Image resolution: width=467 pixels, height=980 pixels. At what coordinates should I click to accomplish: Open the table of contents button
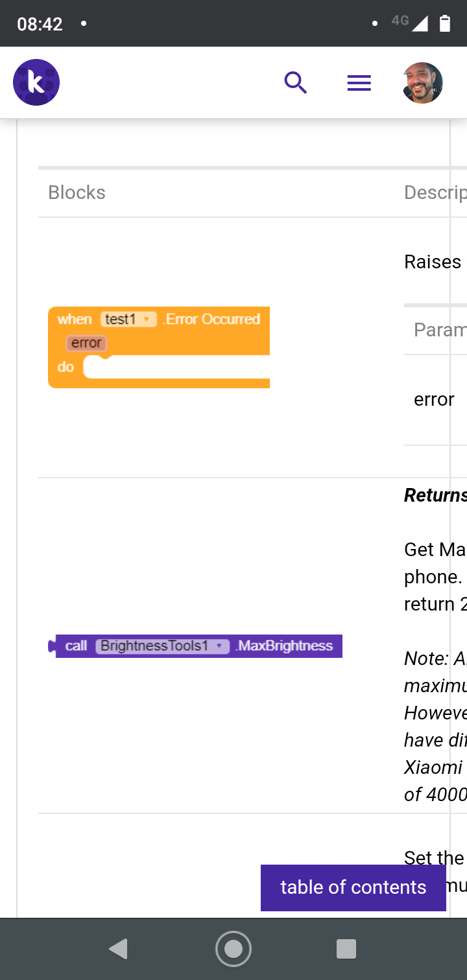coord(353,887)
